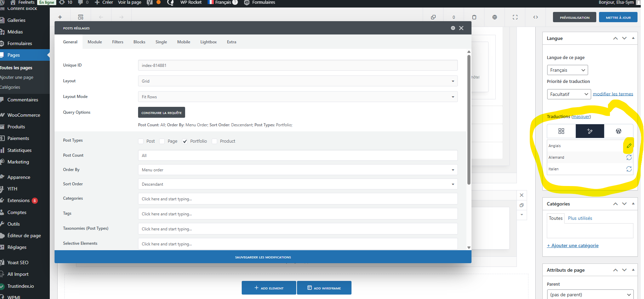Click the copy duplicate icon in toolbar
The width and height of the screenshot is (644, 299).
click(x=433, y=17)
